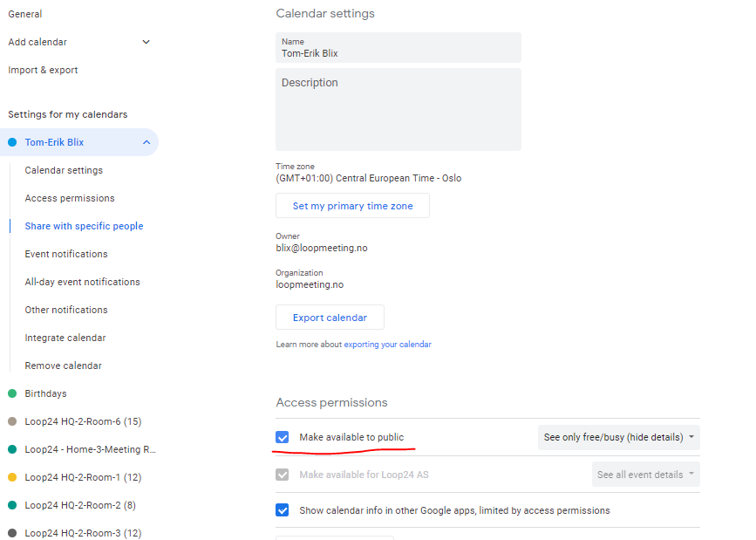The height and width of the screenshot is (540, 756).
Task: Click Set my primary time zone button
Action: pos(352,206)
